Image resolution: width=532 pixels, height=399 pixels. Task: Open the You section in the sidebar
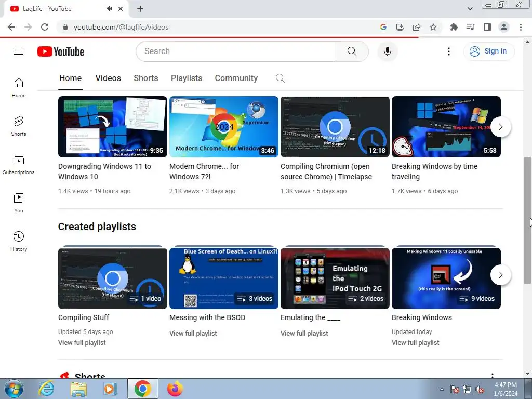[19, 203]
